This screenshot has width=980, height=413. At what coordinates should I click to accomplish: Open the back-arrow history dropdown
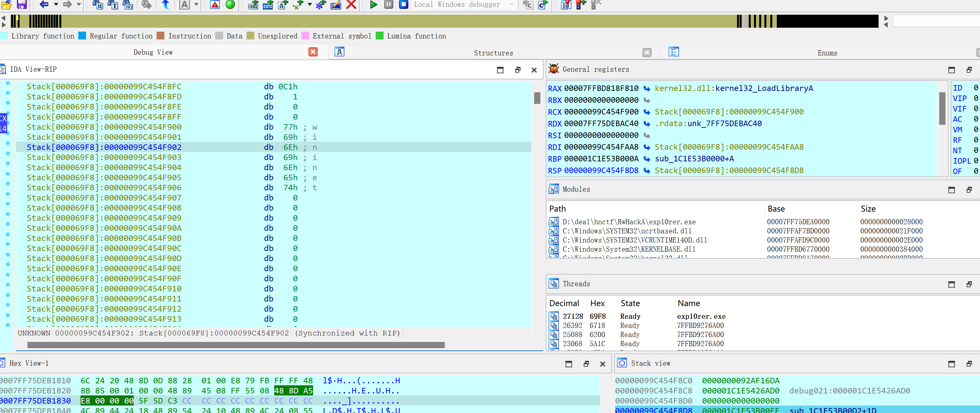56,4
